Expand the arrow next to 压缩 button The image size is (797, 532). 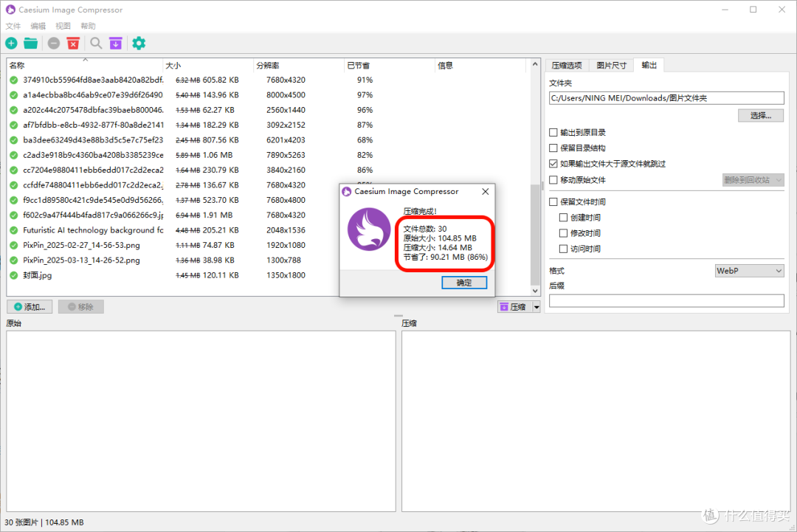point(536,307)
